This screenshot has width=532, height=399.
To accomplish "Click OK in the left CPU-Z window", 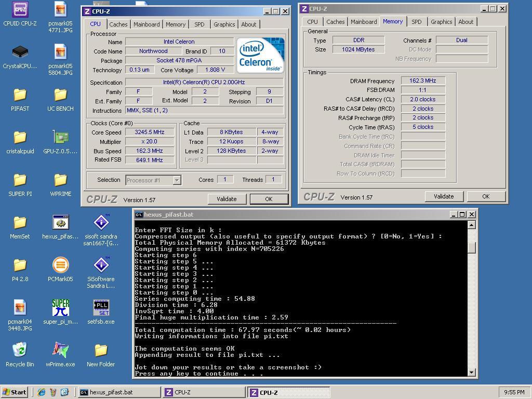I will 269,199.
